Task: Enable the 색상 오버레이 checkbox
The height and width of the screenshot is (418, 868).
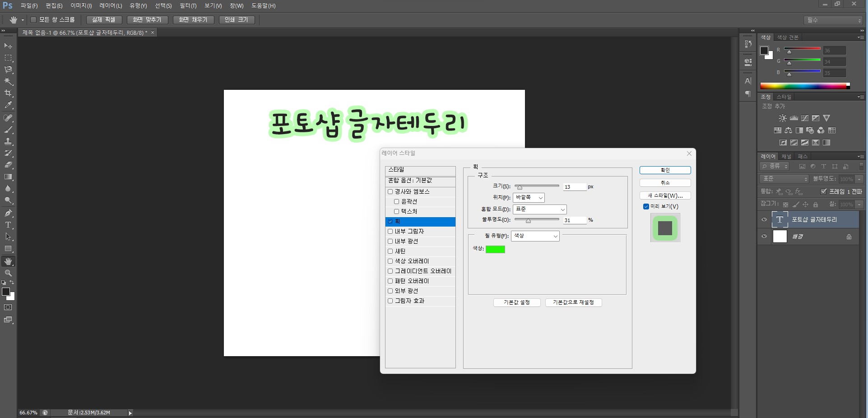Action: (x=390, y=261)
